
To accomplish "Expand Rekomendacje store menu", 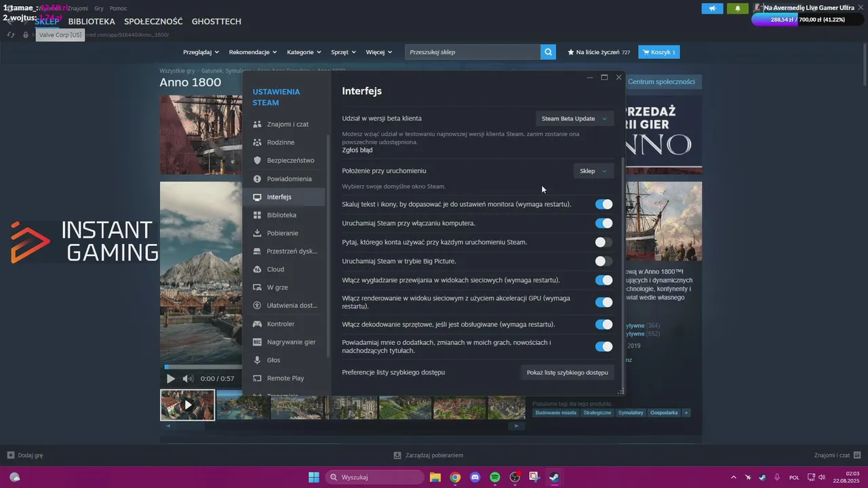I will [253, 52].
